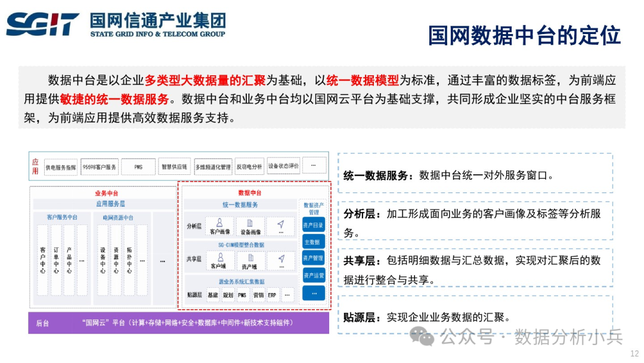Click the 反窃电分析 application box
The width and height of the screenshot is (644, 363).
pyautogui.click(x=249, y=168)
